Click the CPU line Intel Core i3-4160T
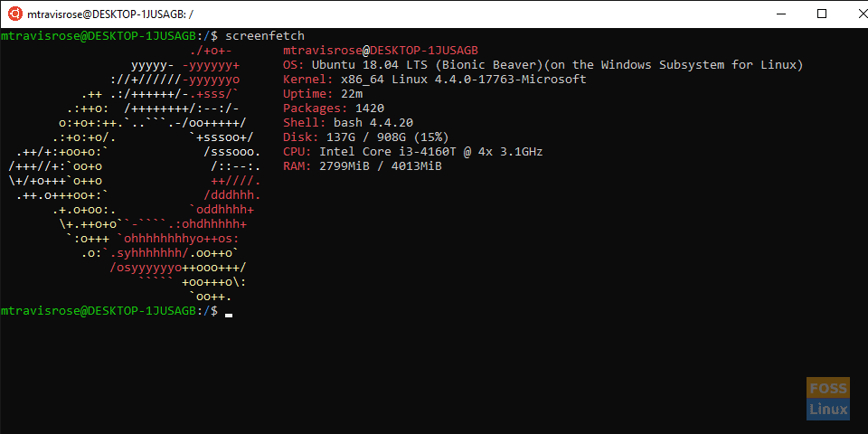Viewport: 868px width, 434px height. [412, 152]
